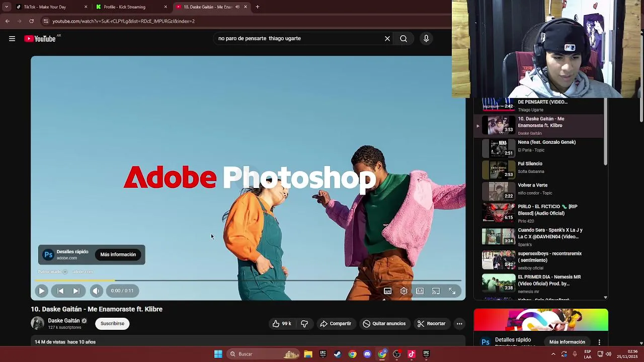Reload the current page

[31, 21]
